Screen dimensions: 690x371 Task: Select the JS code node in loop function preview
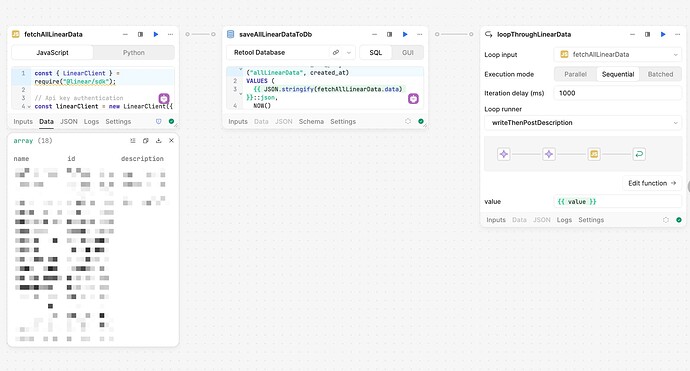[594, 154]
